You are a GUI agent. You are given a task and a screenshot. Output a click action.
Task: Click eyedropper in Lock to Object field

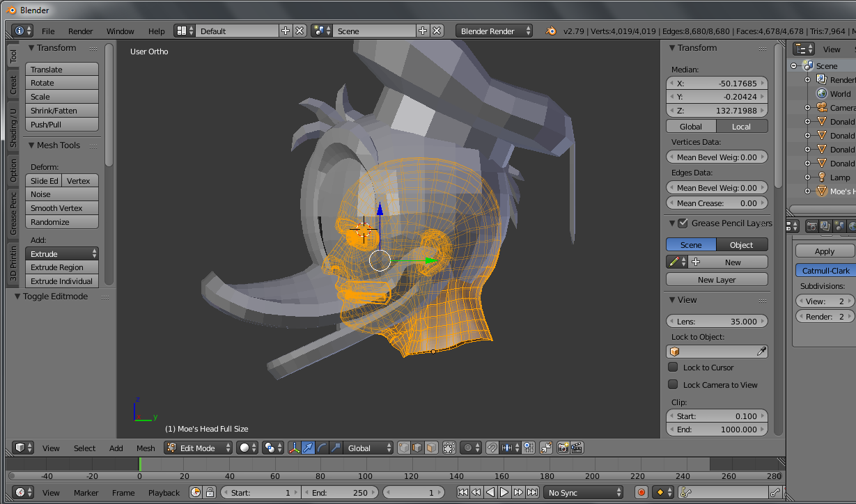click(x=761, y=352)
